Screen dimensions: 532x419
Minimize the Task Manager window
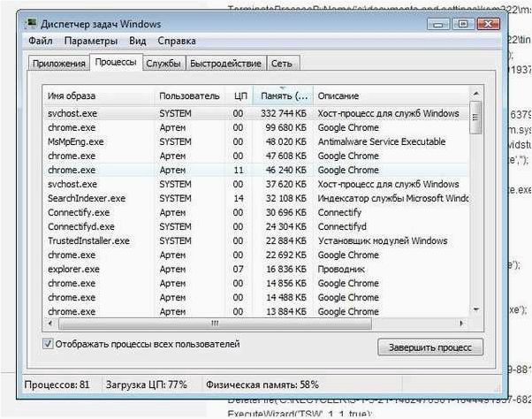click(438, 24)
